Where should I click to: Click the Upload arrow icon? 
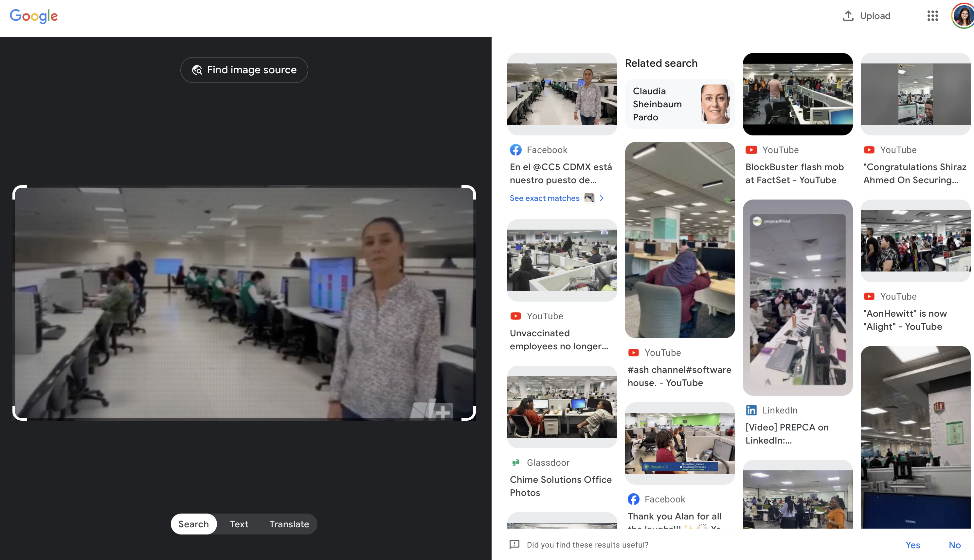pyautogui.click(x=848, y=16)
